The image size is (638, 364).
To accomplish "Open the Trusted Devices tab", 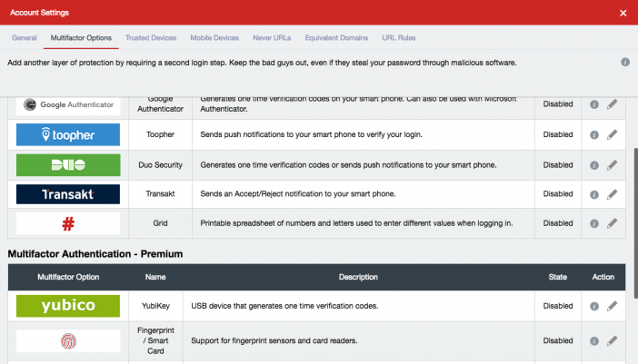I will coord(151,38).
